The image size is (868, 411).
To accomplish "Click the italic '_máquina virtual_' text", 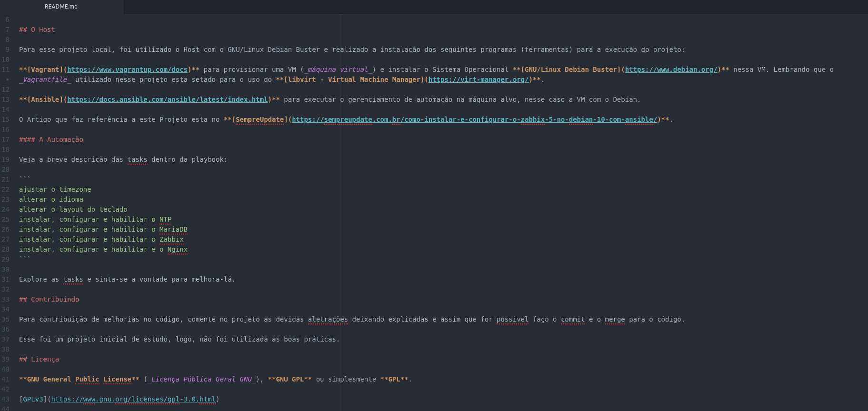I will 338,69.
